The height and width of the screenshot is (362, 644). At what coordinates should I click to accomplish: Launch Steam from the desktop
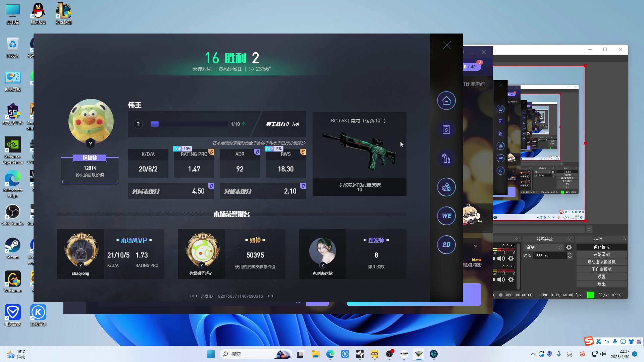13,248
